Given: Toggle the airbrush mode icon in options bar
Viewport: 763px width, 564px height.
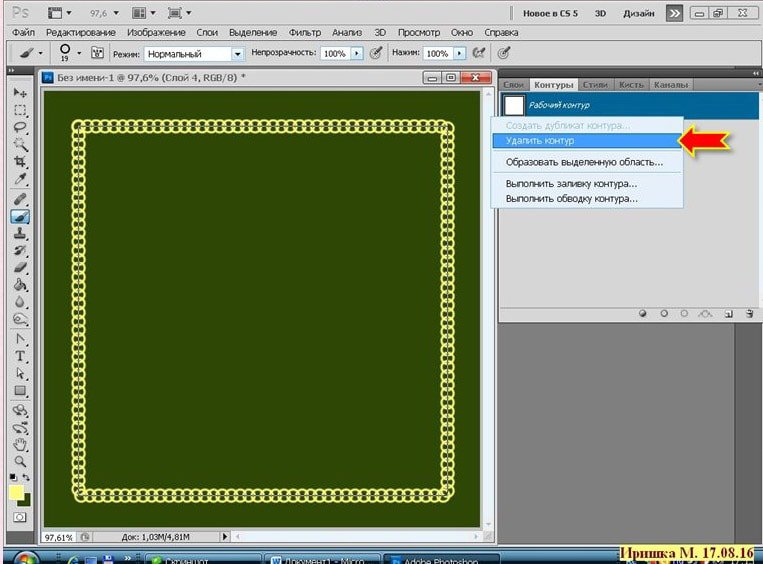Looking at the screenshot, I should pos(481,53).
